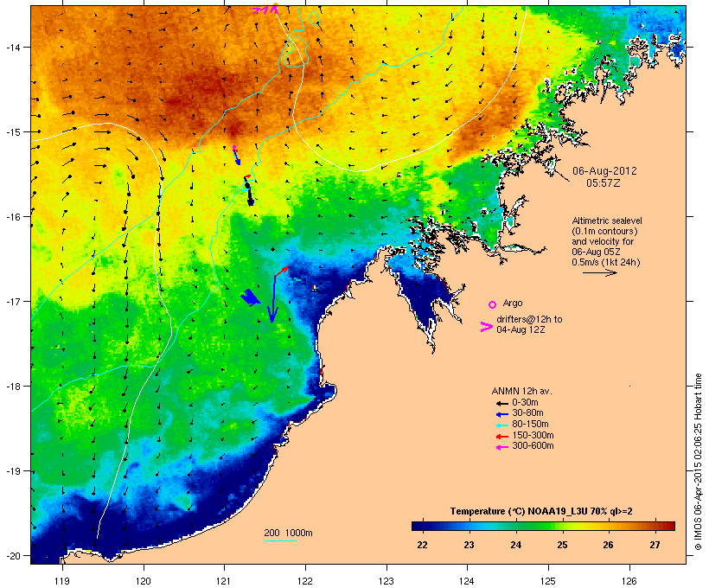The width and height of the screenshot is (709, 588).
Task: Click the magenta drifter markers at top edge
Action: [266, 9]
